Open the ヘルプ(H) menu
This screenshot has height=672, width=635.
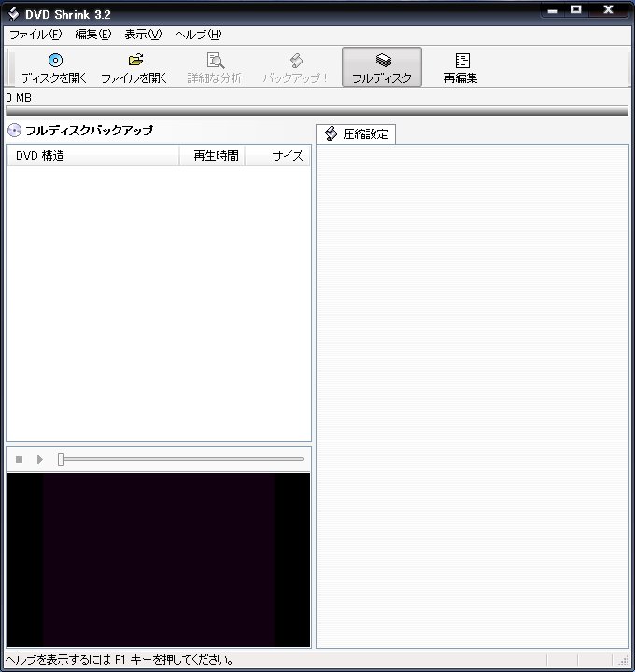pos(199,35)
